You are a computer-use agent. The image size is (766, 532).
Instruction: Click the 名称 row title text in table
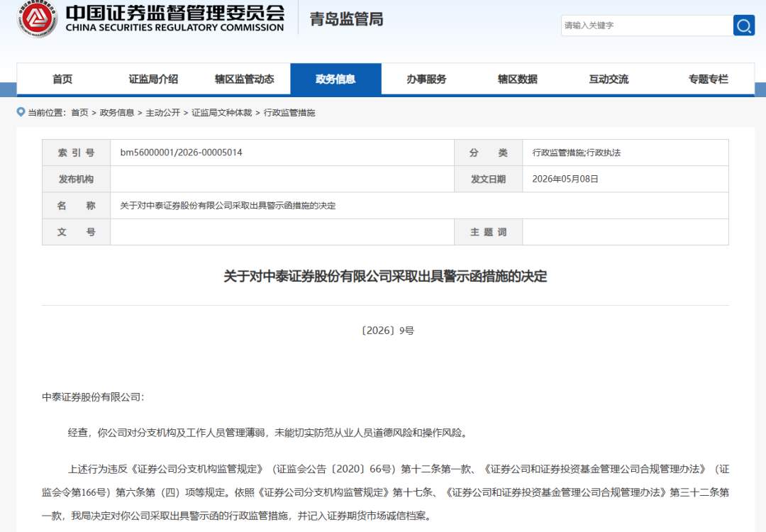click(x=228, y=206)
